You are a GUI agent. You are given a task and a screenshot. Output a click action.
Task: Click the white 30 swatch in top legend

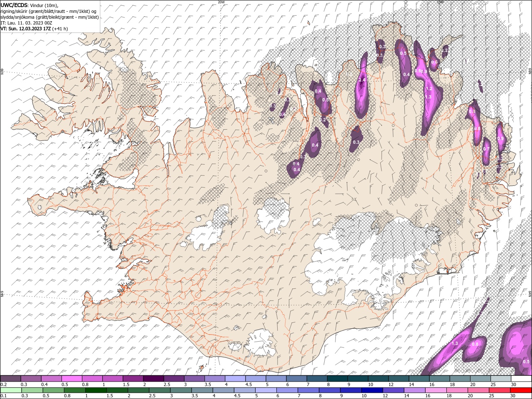(521, 379)
